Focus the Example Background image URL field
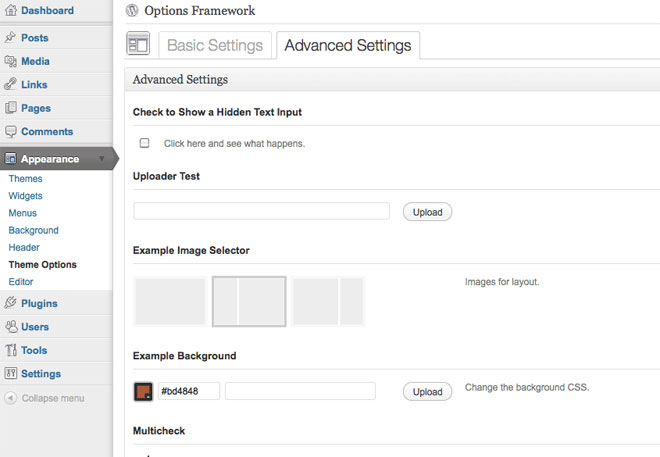 [x=300, y=391]
